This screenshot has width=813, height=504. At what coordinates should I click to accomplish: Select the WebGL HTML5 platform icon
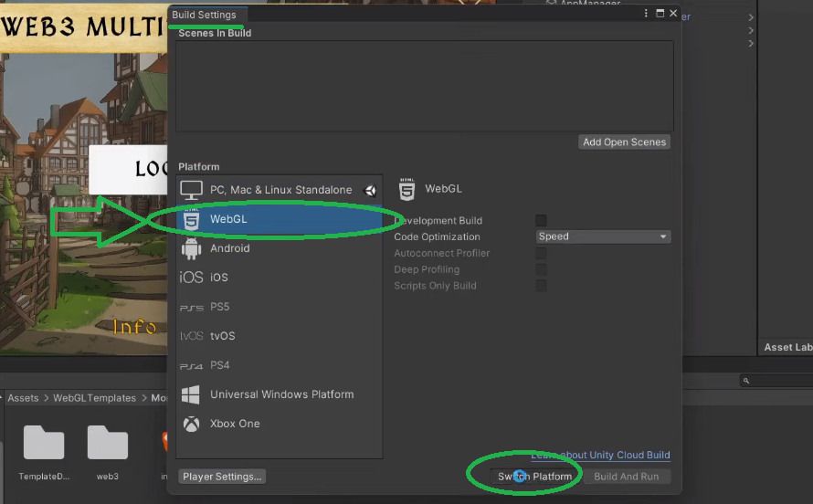191,220
